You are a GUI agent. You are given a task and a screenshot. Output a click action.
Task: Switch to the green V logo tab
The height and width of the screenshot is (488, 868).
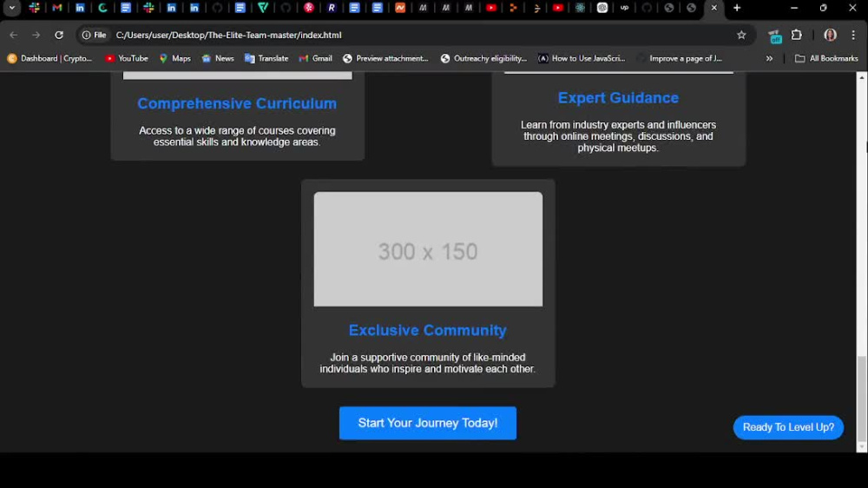coord(263,8)
